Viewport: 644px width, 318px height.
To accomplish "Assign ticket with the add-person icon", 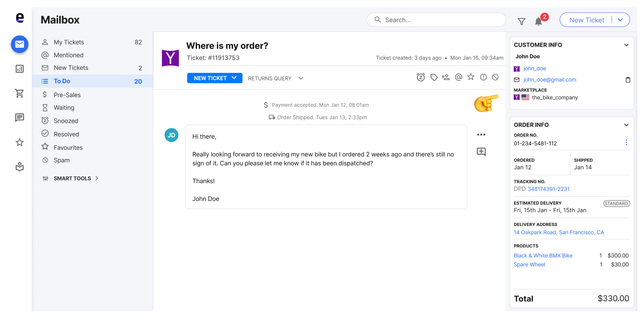I will pyautogui.click(x=446, y=77).
